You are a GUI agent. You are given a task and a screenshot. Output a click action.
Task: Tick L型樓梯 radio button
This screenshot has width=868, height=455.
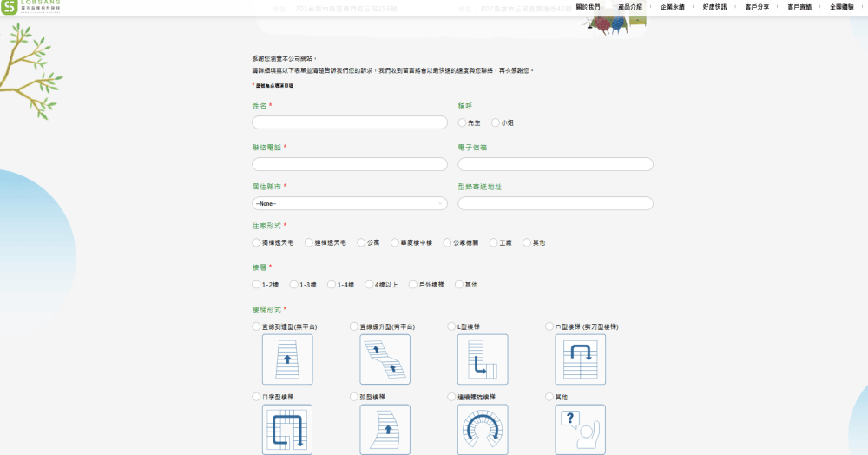coord(451,326)
